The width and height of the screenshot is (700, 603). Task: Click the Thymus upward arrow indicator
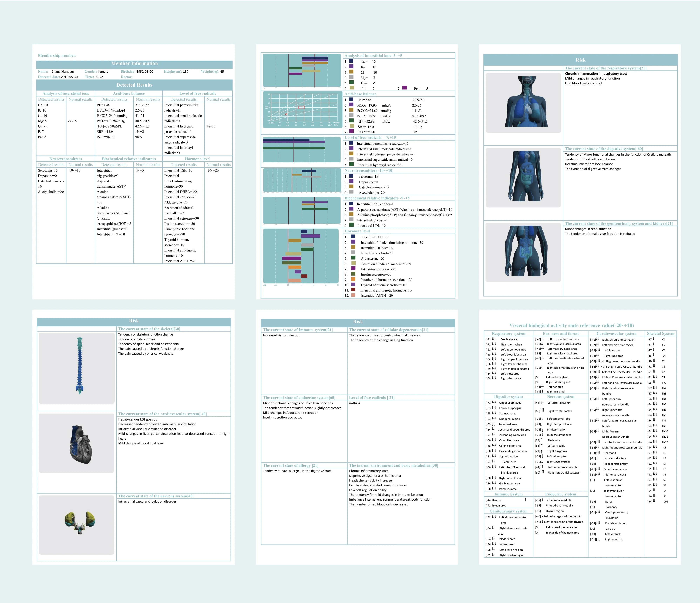click(x=525, y=500)
